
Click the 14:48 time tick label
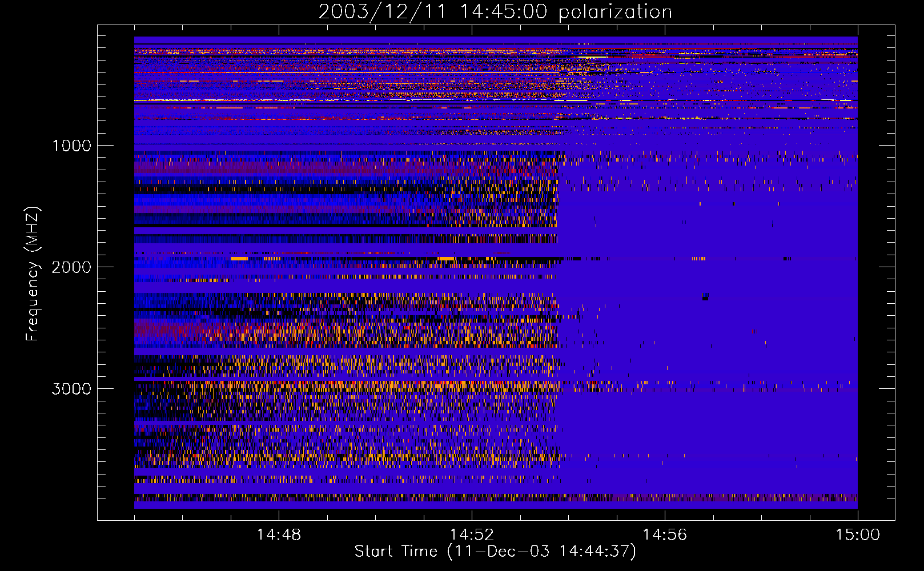point(279,535)
